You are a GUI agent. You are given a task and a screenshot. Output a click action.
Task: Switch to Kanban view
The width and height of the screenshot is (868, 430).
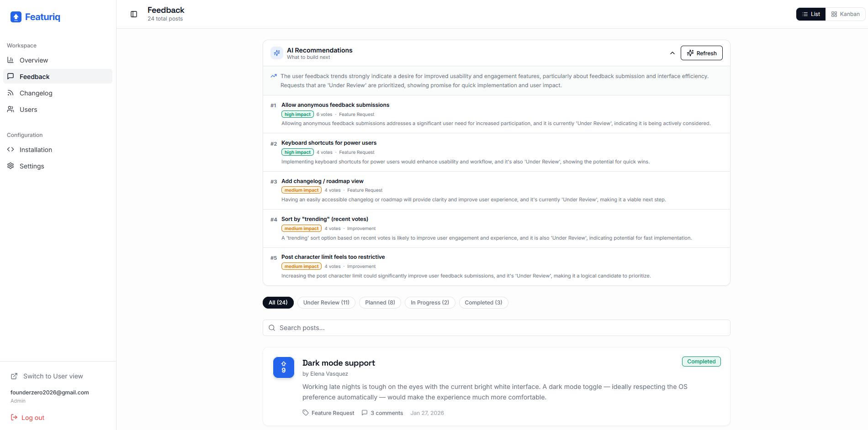845,14
